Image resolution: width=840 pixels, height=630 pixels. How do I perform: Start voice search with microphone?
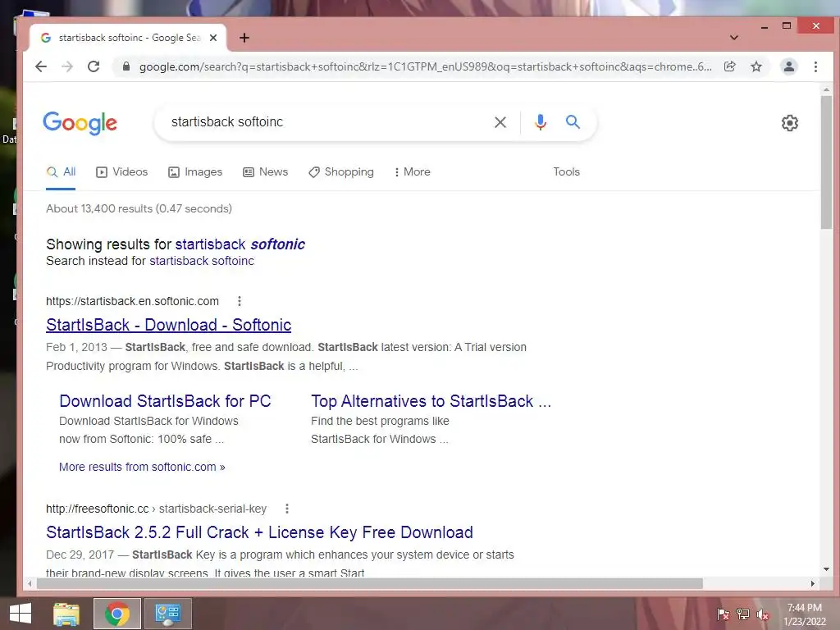[540, 122]
